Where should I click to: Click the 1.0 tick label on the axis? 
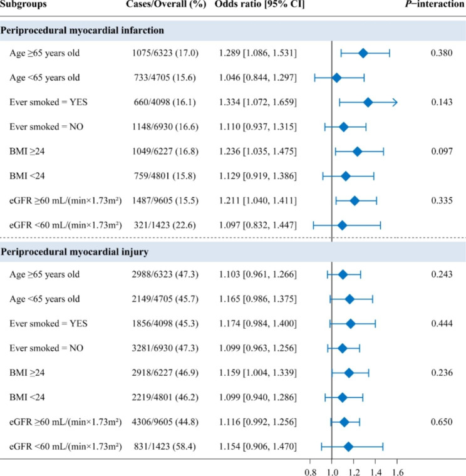tap(331, 467)
